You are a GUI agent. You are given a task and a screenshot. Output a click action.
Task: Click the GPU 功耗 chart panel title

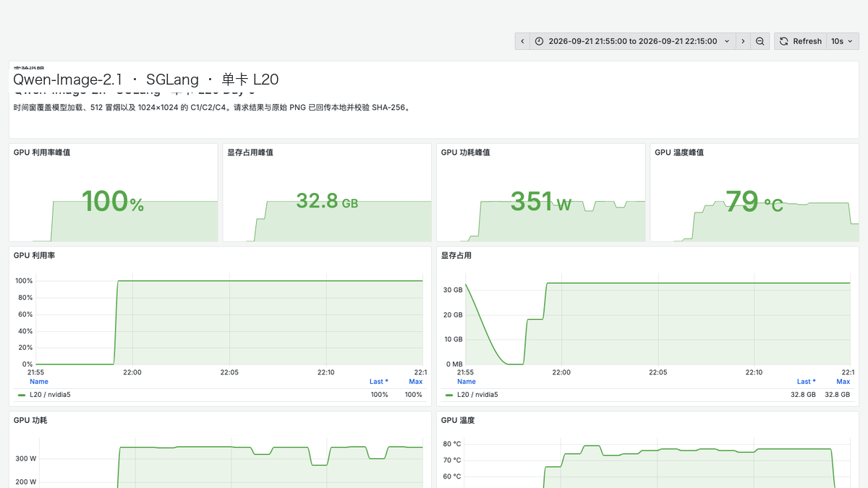pyautogui.click(x=31, y=420)
